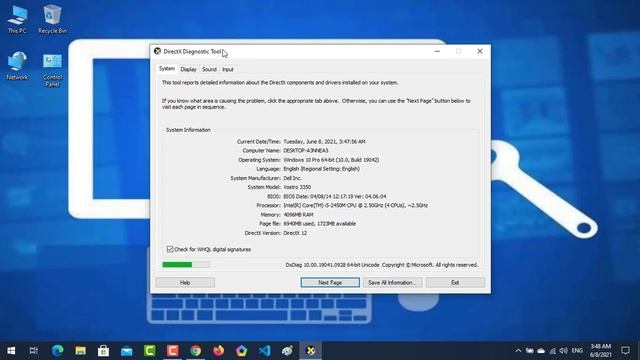Close the DirectX Diagnostic Tool window
This screenshot has height=360, width=640.
[480, 51]
